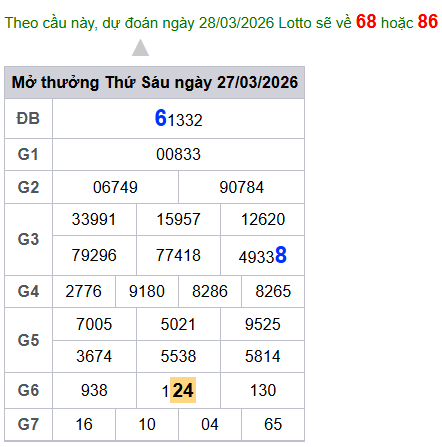Viewport: 442px width, 447px height.
Task: Click the G1 row label
Action: [x=28, y=154]
